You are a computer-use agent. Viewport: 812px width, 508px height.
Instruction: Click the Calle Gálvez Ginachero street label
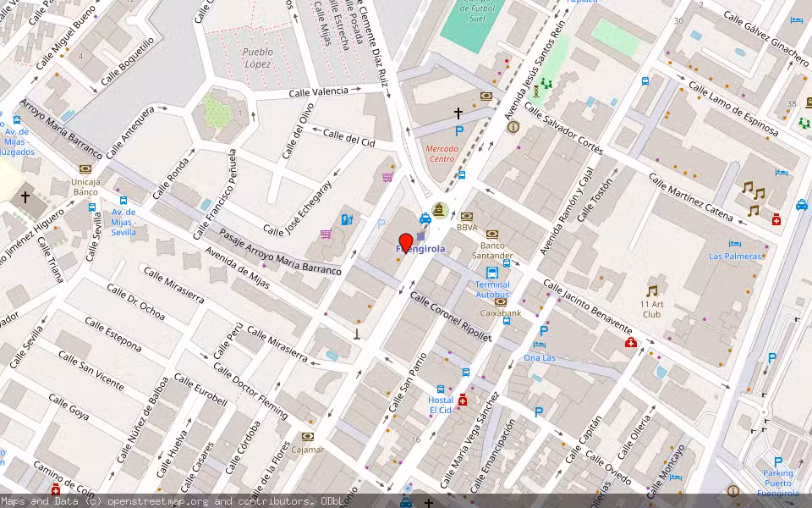click(766, 40)
